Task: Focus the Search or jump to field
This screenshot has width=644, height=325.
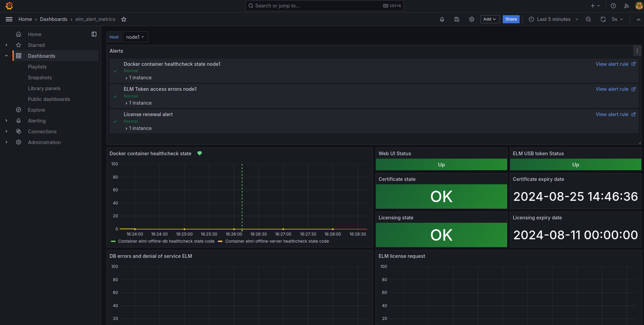Action: 324,6
